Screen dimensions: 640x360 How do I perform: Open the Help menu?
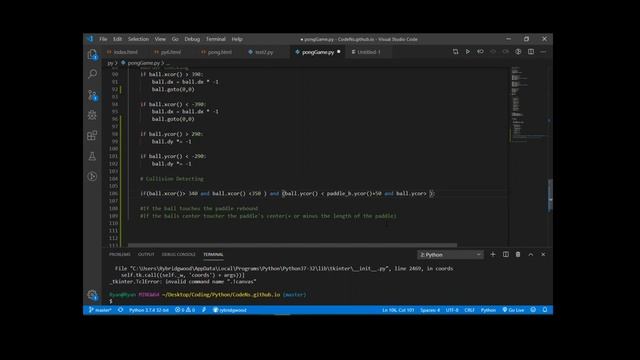pos(237,39)
